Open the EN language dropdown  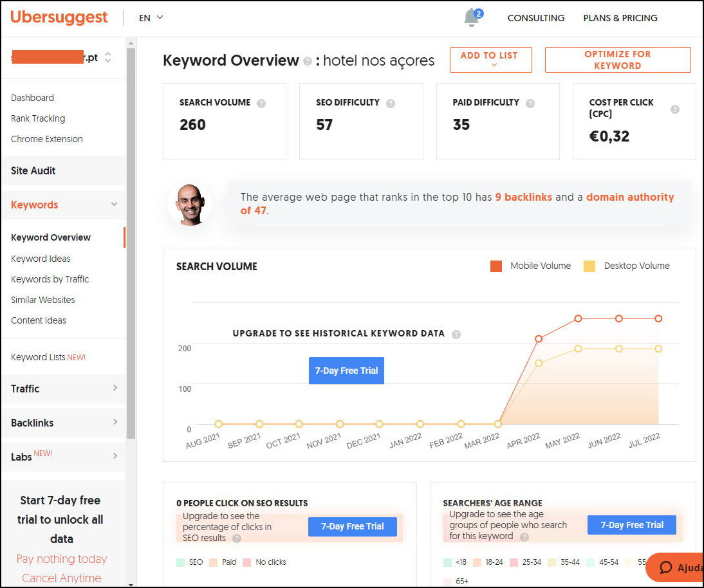click(x=151, y=18)
